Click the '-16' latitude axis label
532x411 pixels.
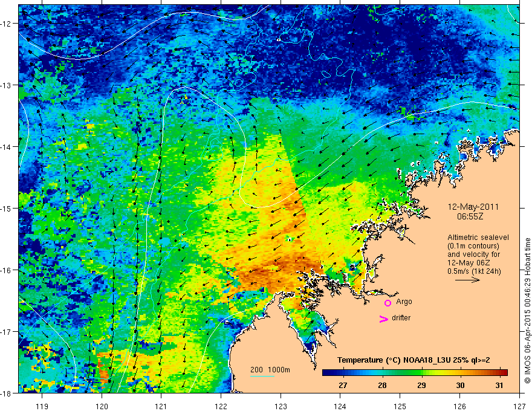(7, 270)
